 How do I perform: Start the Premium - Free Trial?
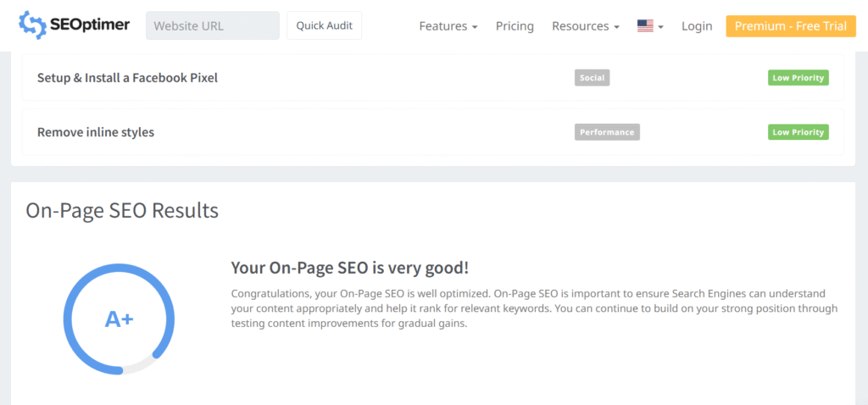pyautogui.click(x=790, y=26)
